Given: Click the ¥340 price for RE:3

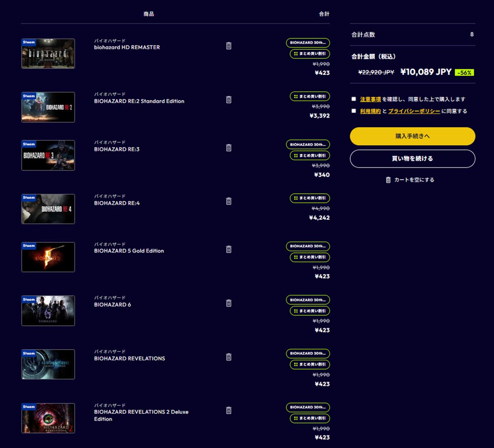Looking at the screenshot, I should pyautogui.click(x=322, y=175).
